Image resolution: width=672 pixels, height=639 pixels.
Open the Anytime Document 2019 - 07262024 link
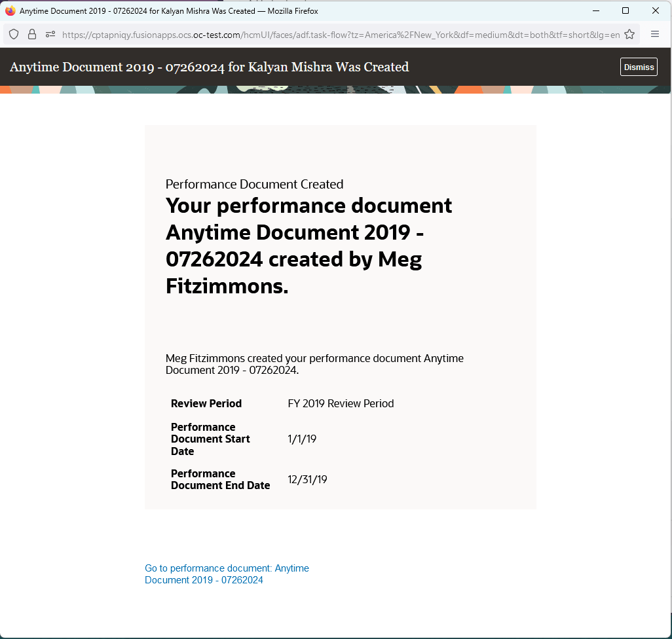(227, 574)
